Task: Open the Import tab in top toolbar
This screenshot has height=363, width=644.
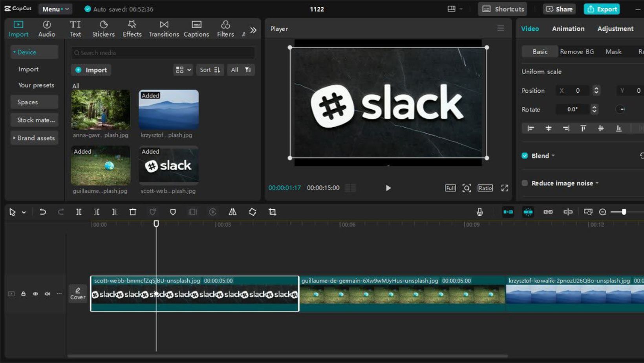Action: [18, 29]
